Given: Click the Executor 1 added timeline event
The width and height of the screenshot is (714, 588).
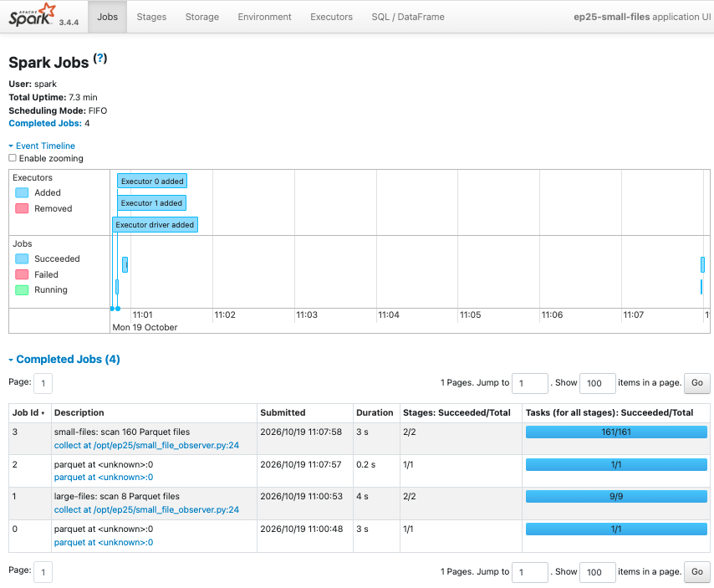Looking at the screenshot, I should click(151, 203).
